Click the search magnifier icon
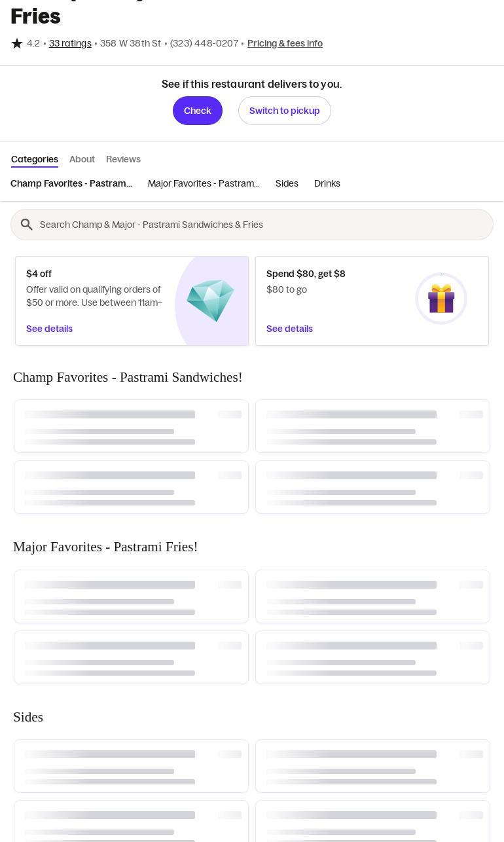Screen dimensions: 504x842 tap(27, 225)
